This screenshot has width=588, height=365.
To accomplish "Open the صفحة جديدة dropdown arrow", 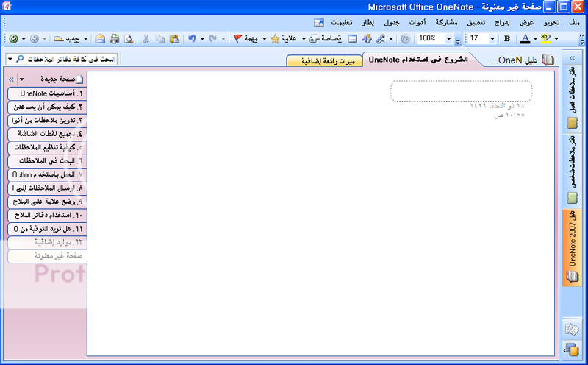I will tap(22, 79).
